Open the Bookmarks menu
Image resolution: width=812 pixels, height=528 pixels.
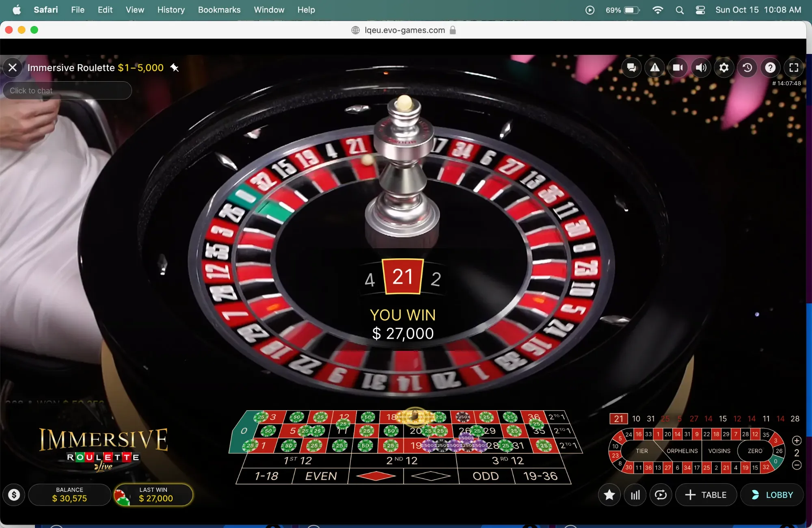pos(219,10)
